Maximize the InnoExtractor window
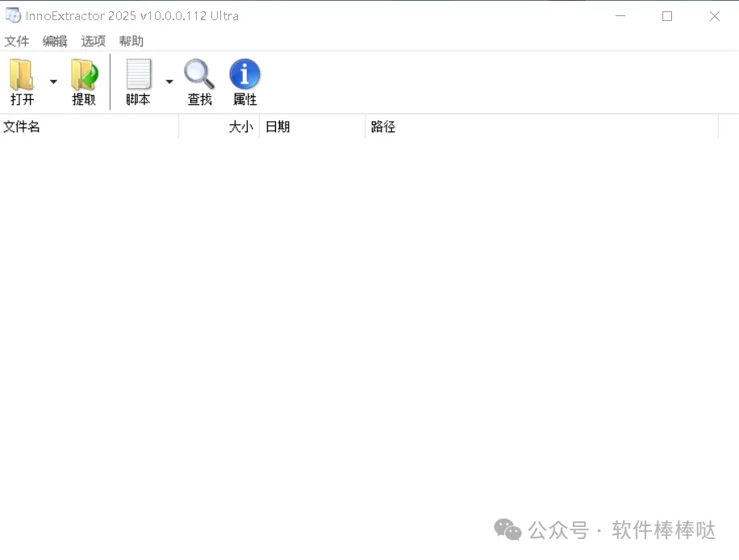 667,16
